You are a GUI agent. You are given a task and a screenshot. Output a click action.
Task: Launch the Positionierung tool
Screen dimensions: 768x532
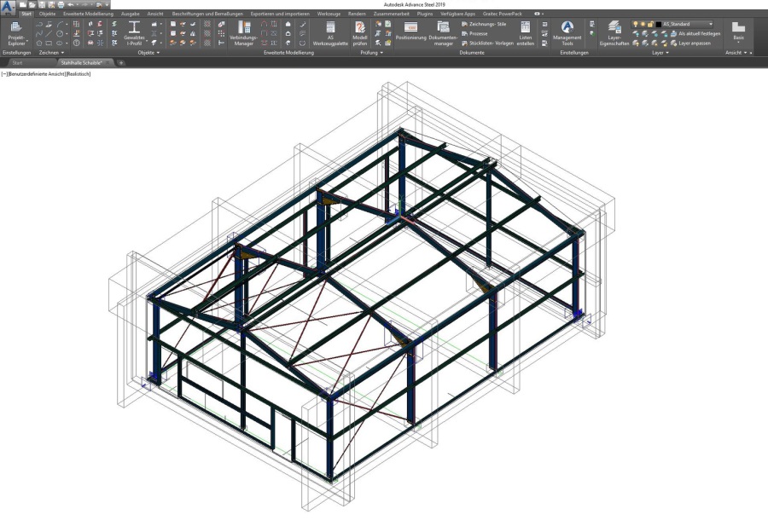(x=410, y=32)
